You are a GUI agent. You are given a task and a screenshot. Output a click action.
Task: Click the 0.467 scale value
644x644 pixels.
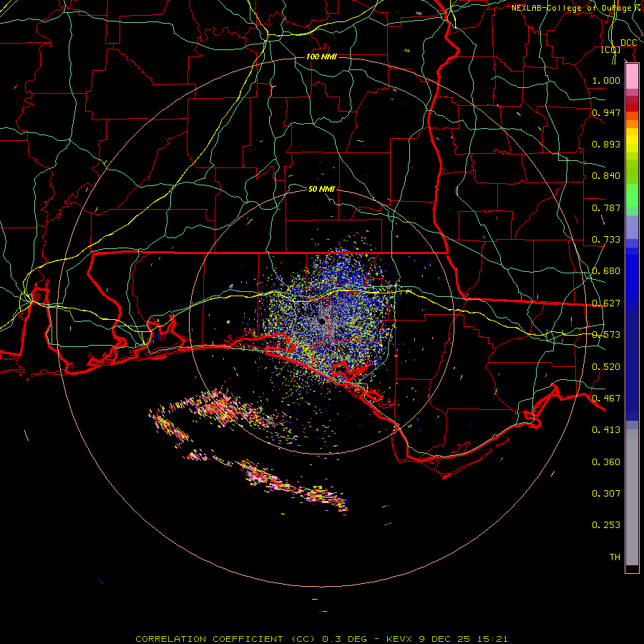(606, 399)
